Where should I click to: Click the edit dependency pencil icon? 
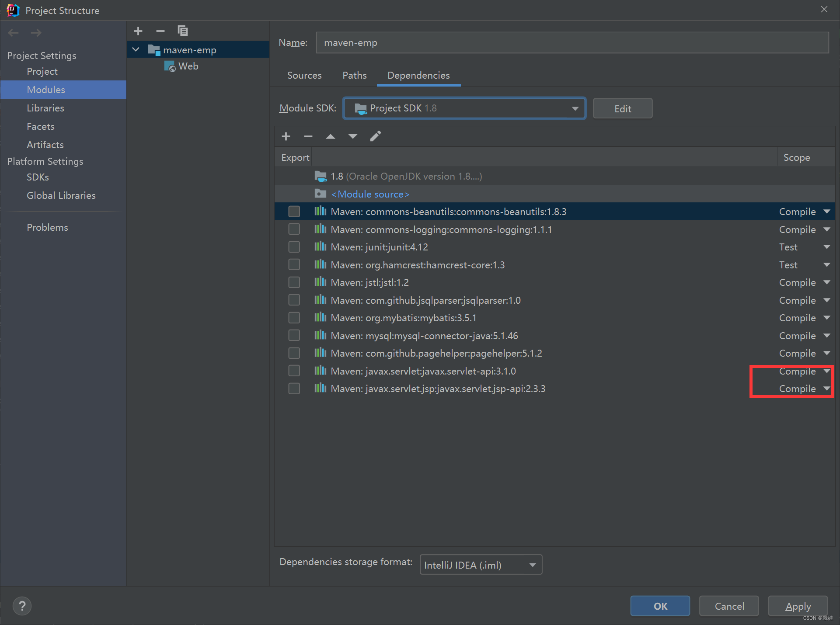(x=375, y=136)
